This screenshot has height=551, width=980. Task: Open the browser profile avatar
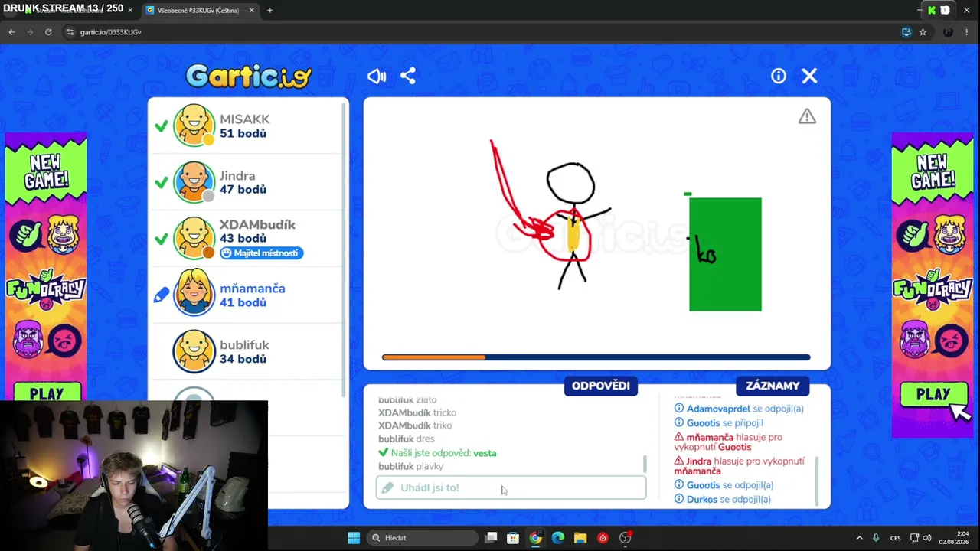948,32
